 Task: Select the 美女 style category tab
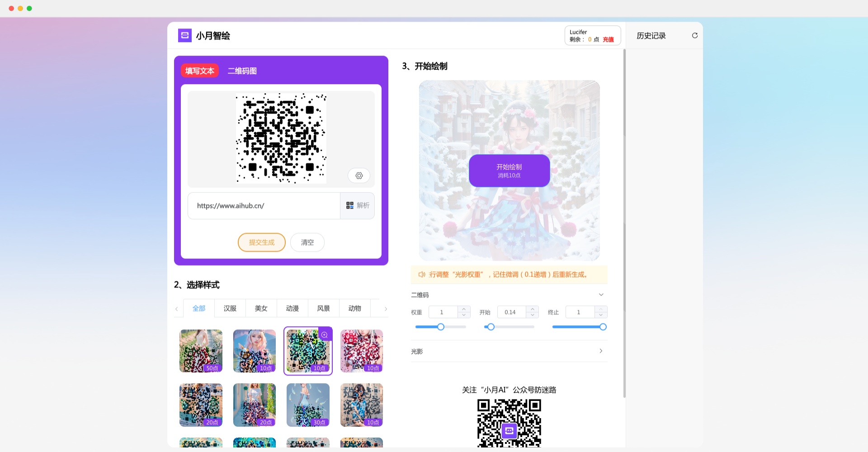(261, 308)
